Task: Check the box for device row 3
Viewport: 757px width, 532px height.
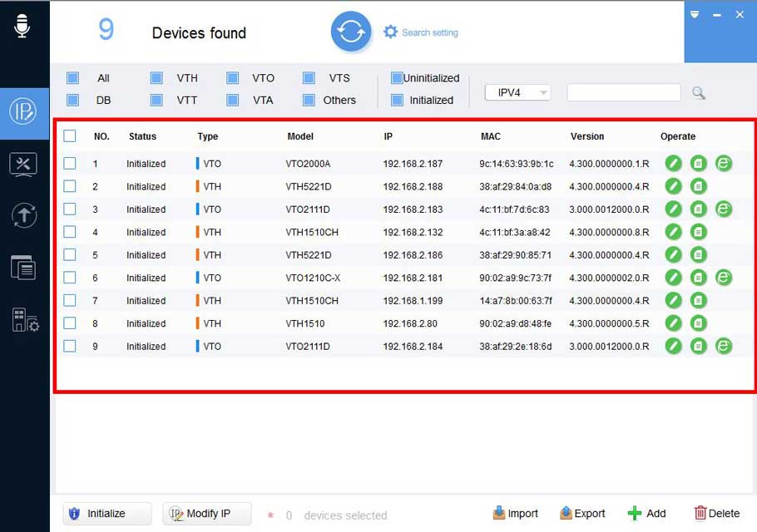Action: [70, 209]
